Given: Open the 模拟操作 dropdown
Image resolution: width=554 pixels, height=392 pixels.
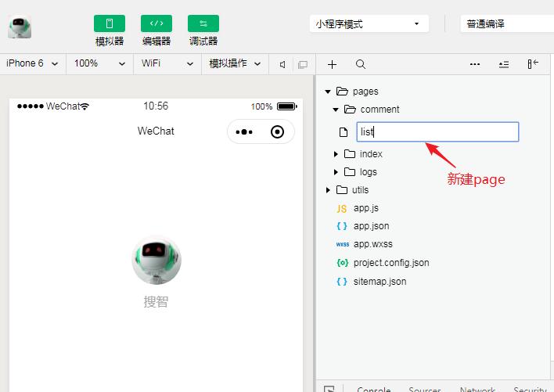Looking at the screenshot, I should [x=235, y=64].
